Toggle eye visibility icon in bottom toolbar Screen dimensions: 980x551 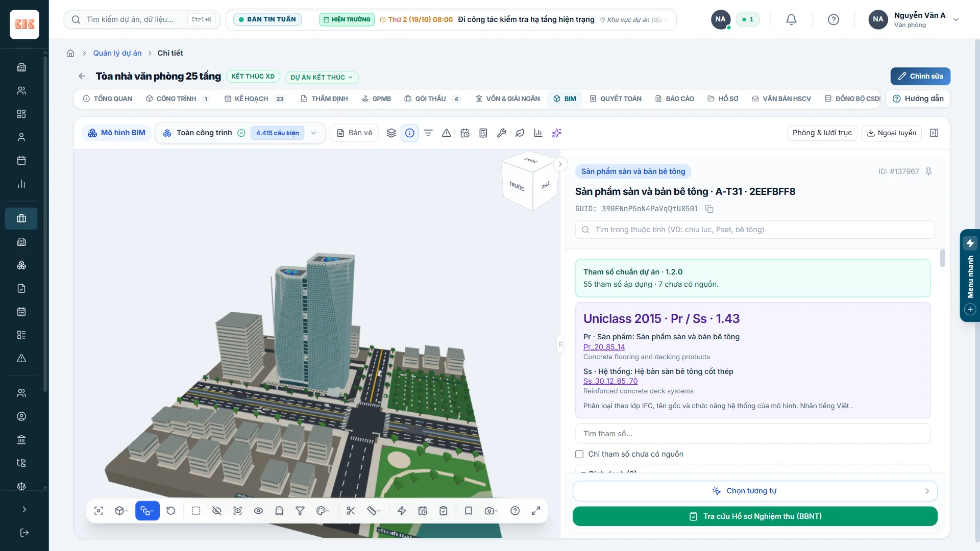[x=258, y=511]
